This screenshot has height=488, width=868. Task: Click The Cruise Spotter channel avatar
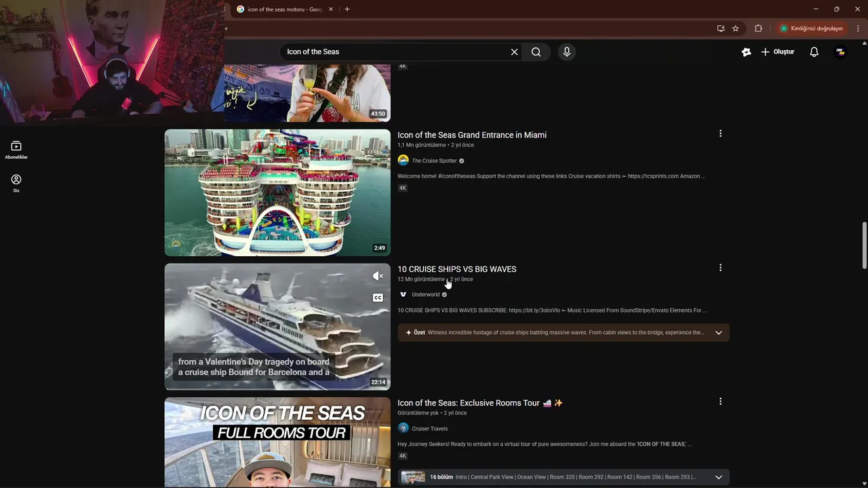coord(403,161)
